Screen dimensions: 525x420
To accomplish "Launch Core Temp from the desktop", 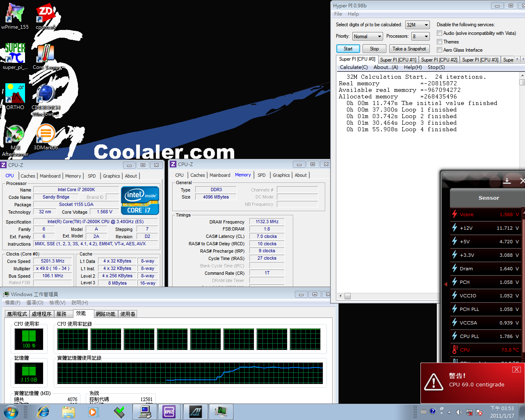I will pyautogui.click(x=46, y=57).
